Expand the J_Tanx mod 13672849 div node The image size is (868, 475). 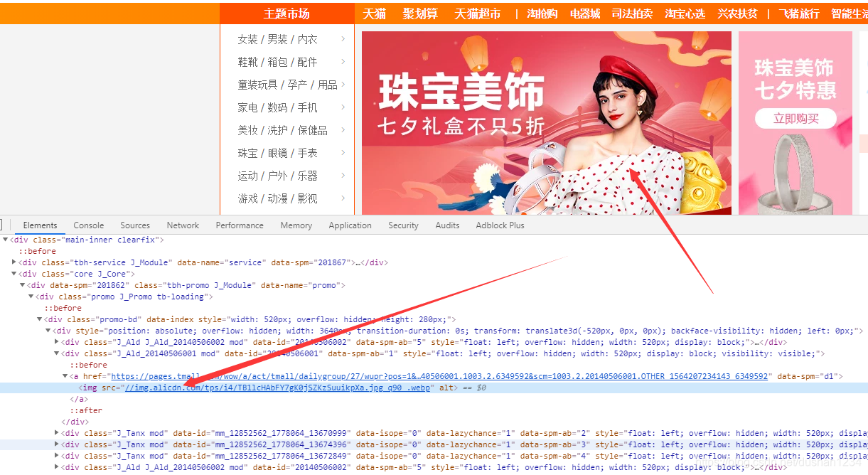pos(57,456)
